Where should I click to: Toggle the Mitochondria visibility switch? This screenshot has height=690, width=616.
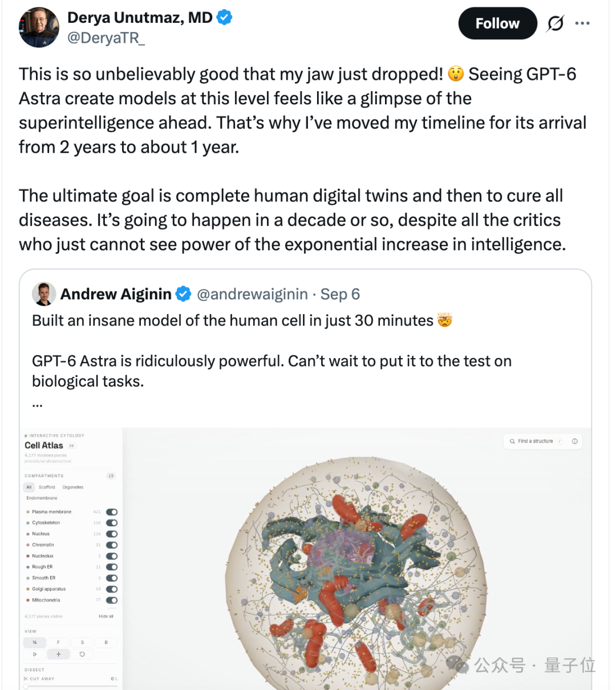pyautogui.click(x=112, y=600)
